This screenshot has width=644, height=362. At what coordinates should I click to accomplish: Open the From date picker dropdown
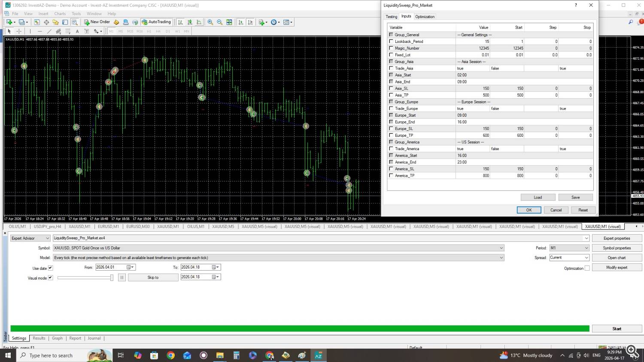[x=130, y=267]
